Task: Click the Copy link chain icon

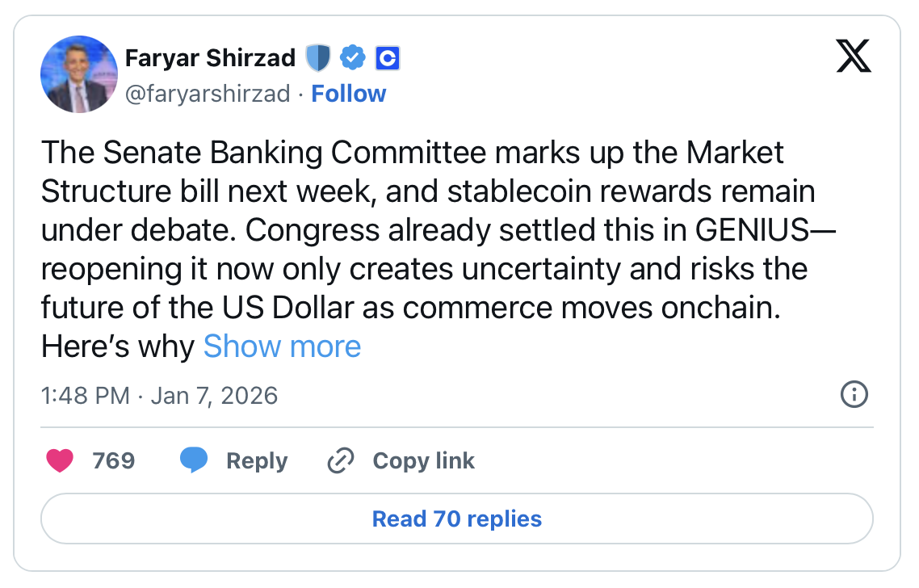Action: [340, 460]
